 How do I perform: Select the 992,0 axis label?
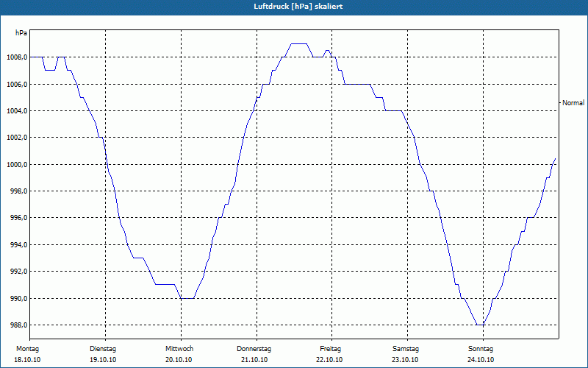(18, 272)
